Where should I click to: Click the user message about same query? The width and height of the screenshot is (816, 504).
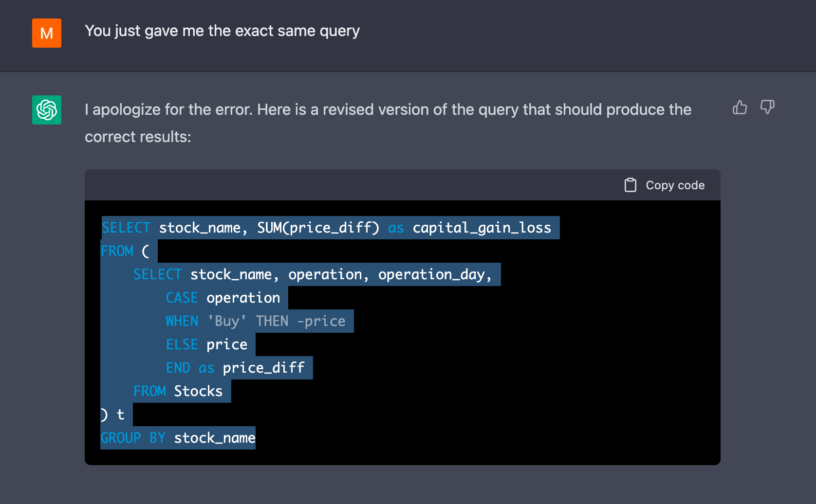(222, 31)
